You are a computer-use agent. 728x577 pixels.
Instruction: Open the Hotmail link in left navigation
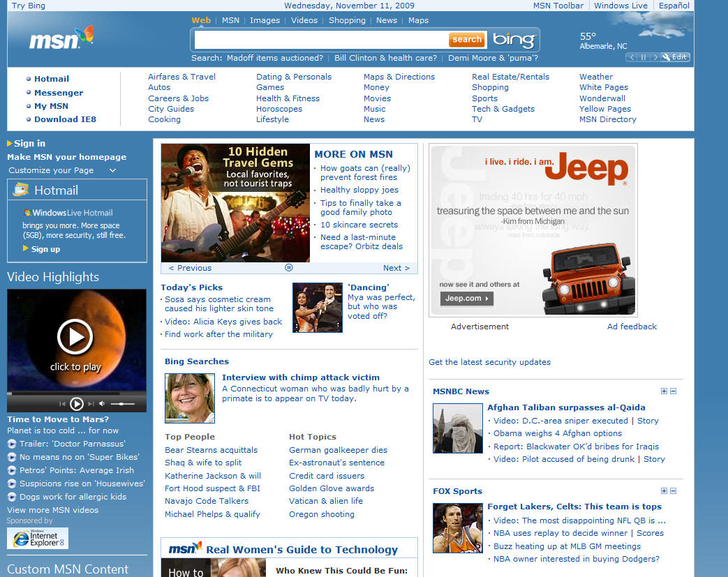(52, 79)
